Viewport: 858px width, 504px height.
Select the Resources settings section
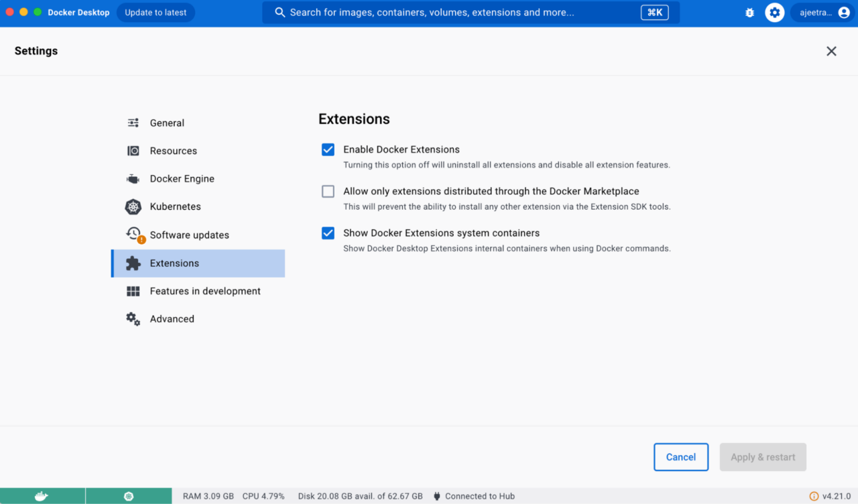pyautogui.click(x=173, y=150)
